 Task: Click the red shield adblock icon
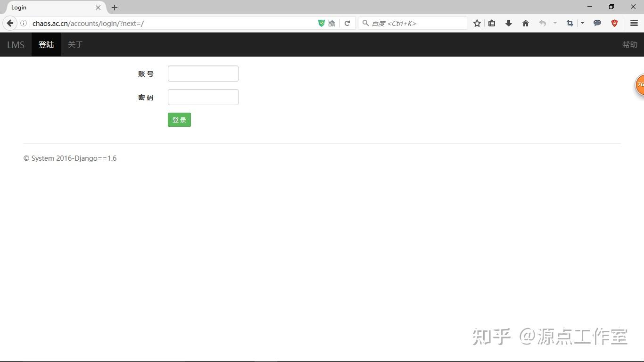[x=614, y=23]
